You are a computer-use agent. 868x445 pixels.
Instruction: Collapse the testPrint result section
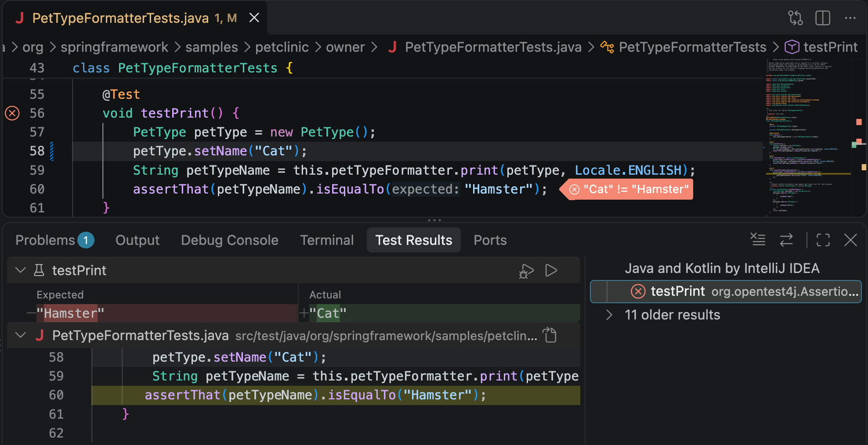[20, 270]
